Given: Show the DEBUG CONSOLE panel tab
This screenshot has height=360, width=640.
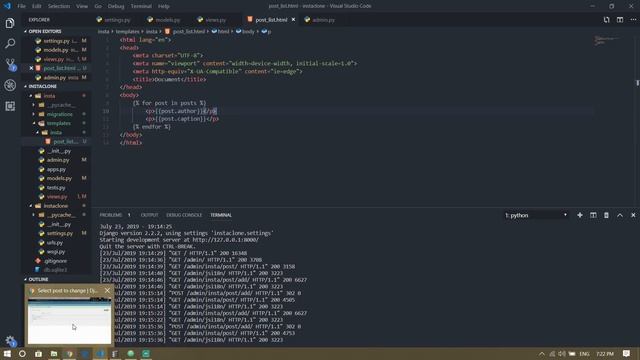Looking at the screenshot, I should [184, 215].
